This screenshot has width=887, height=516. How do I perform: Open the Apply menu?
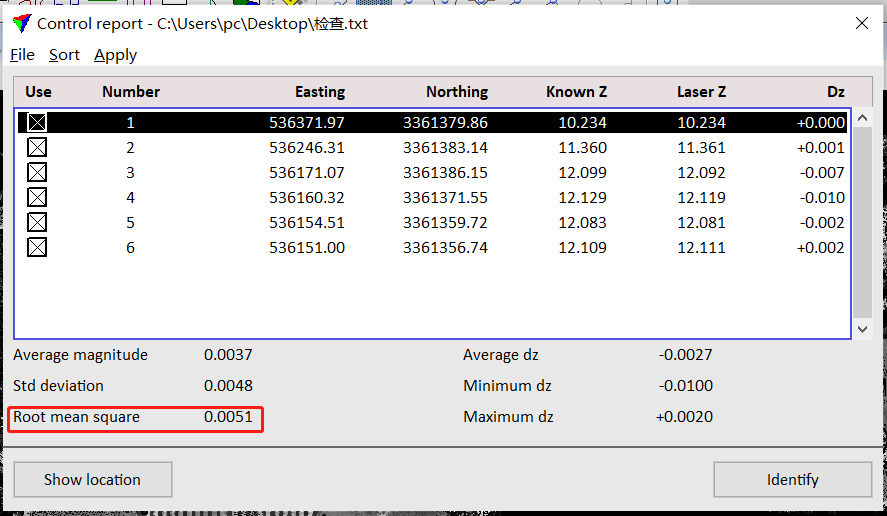115,55
